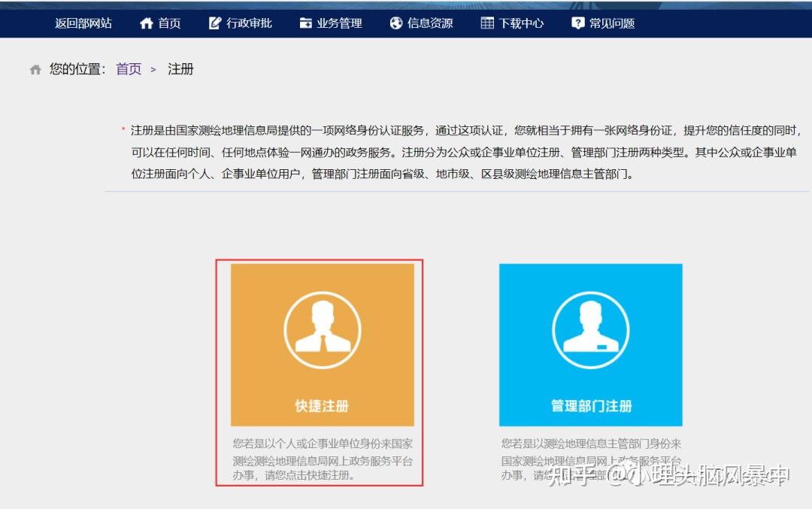Click the 注册 breadcrumb label

180,68
